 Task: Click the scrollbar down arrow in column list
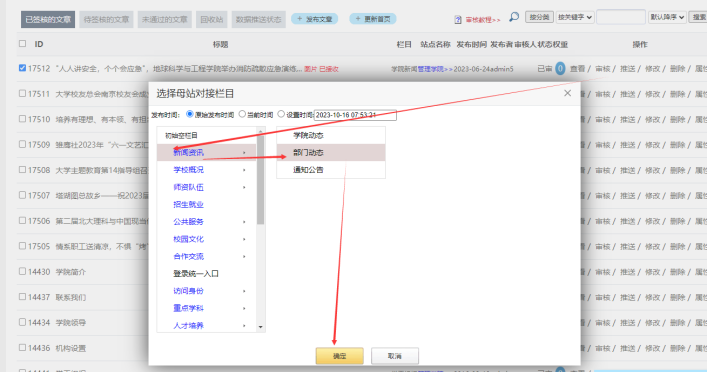260,327
